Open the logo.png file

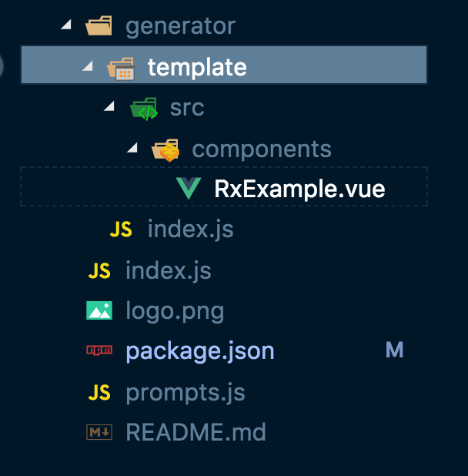175,311
